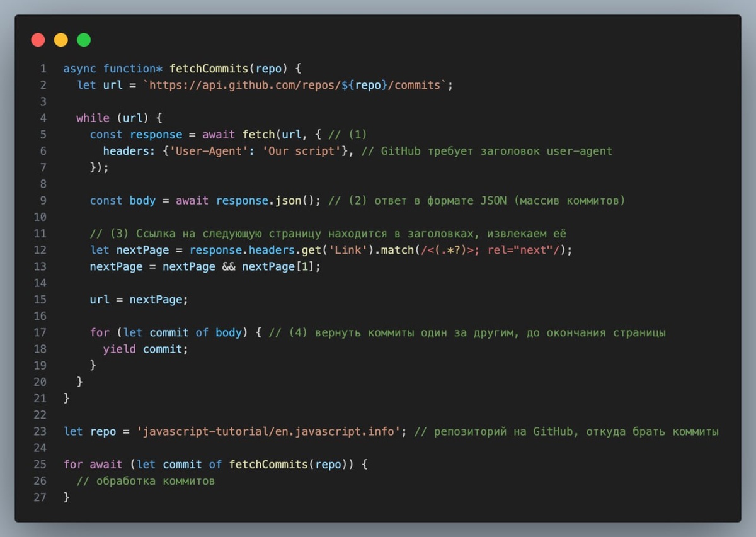Click line number 27 in the gutter

pyautogui.click(x=40, y=497)
